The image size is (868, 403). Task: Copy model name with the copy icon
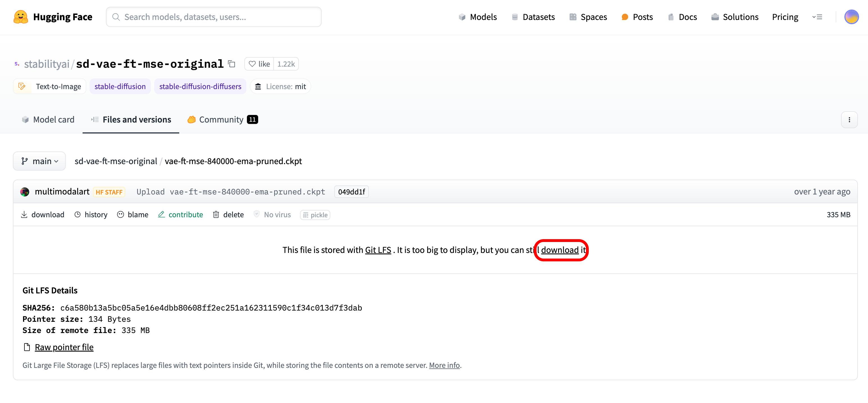click(x=231, y=64)
